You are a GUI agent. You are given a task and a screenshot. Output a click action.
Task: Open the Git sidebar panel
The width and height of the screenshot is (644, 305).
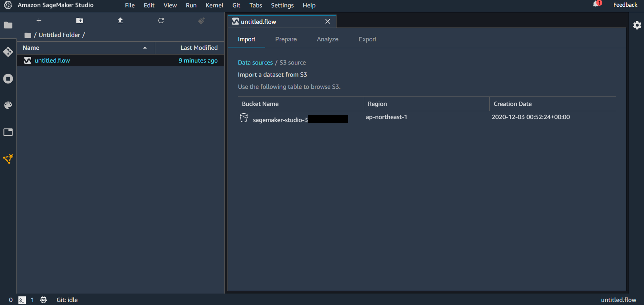[x=8, y=52]
